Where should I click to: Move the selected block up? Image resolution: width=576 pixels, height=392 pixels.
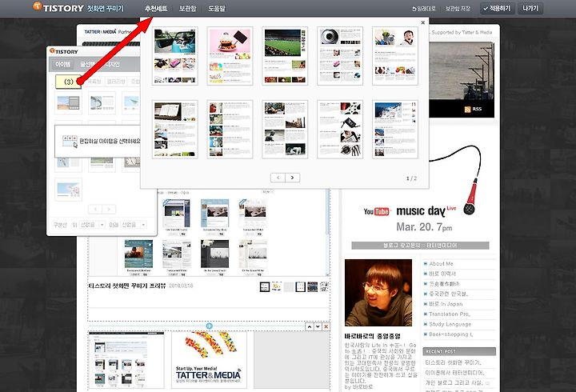point(310,326)
